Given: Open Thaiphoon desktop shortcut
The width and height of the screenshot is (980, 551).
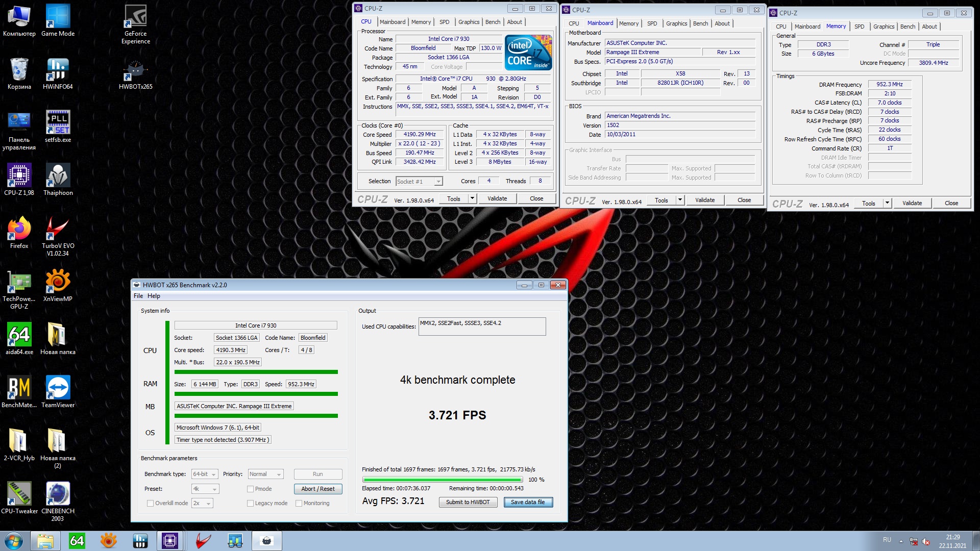Looking at the screenshot, I should [58, 180].
